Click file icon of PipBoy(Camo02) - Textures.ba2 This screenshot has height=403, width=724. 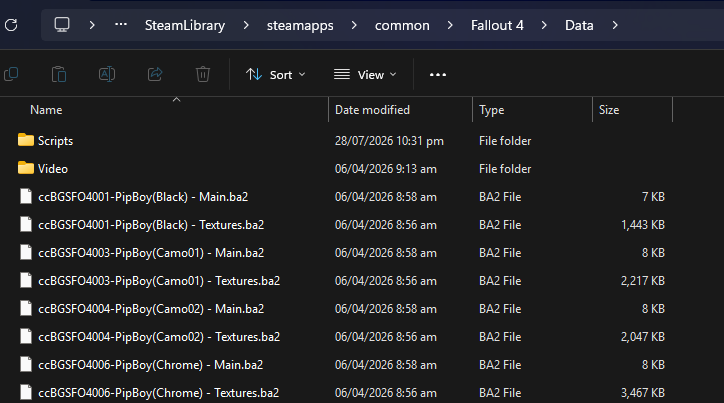(26, 337)
